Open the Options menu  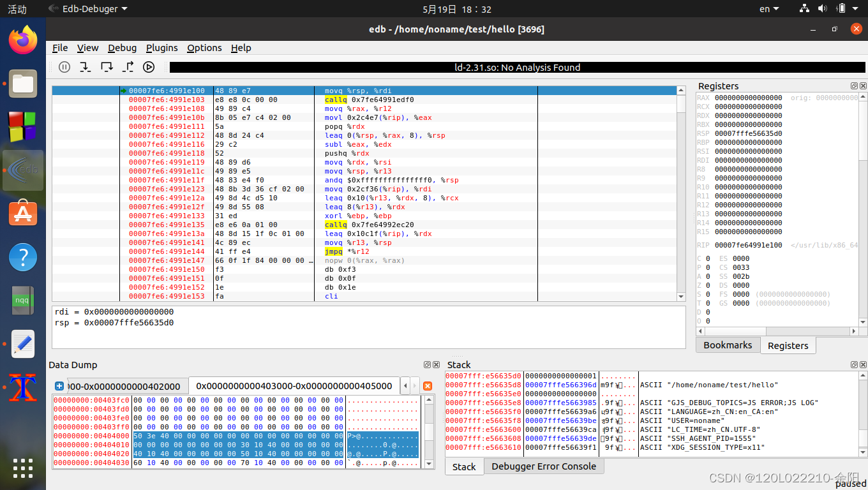coord(204,48)
